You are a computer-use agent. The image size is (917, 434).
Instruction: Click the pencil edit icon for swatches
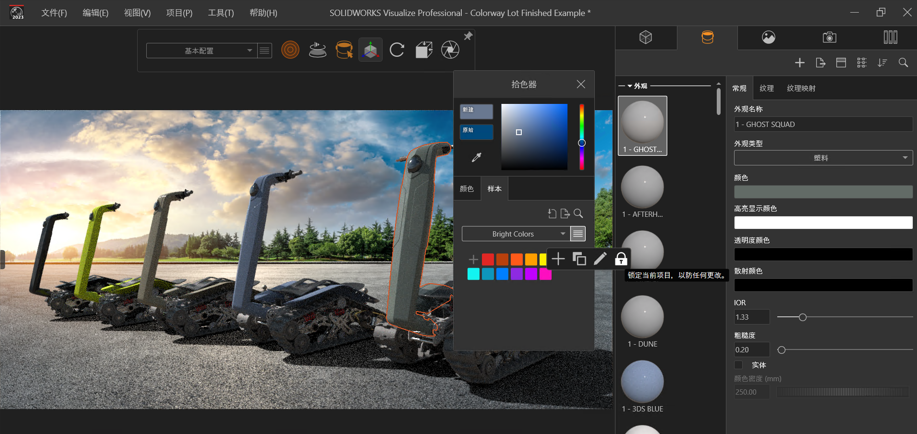600,259
